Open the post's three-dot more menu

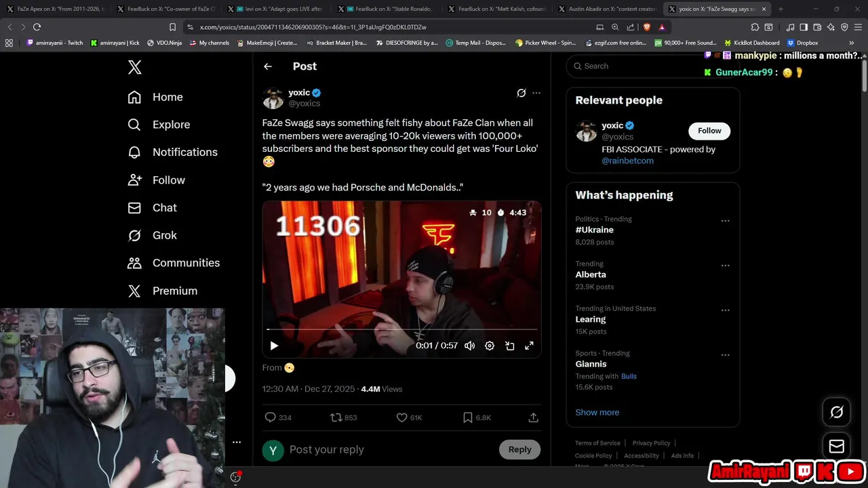coord(536,93)
